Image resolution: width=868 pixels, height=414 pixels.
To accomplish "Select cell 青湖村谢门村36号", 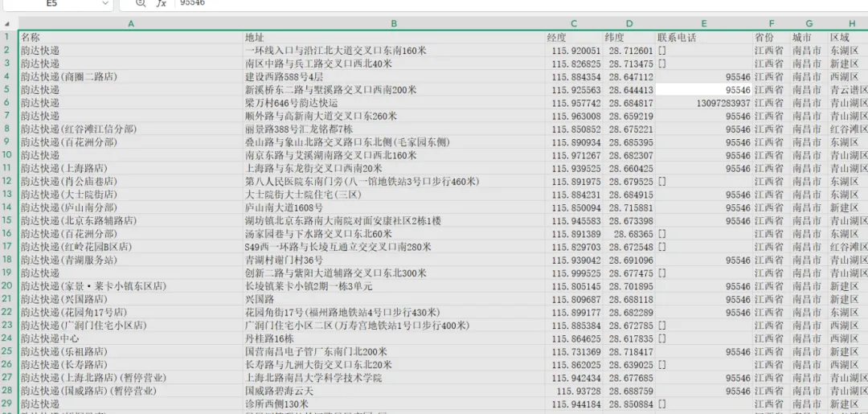I will [x=394, y=260].
